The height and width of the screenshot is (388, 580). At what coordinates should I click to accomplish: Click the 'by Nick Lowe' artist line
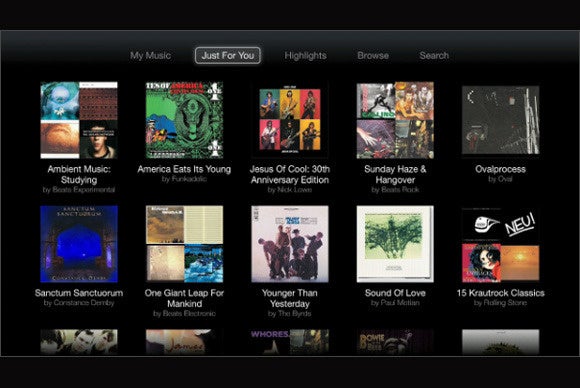(290, 190)
